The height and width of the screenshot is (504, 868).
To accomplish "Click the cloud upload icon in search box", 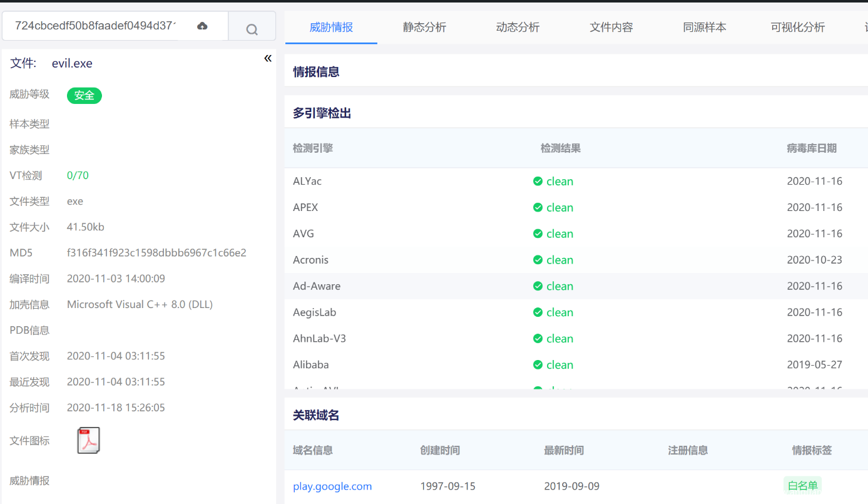I will pos(202,26).
